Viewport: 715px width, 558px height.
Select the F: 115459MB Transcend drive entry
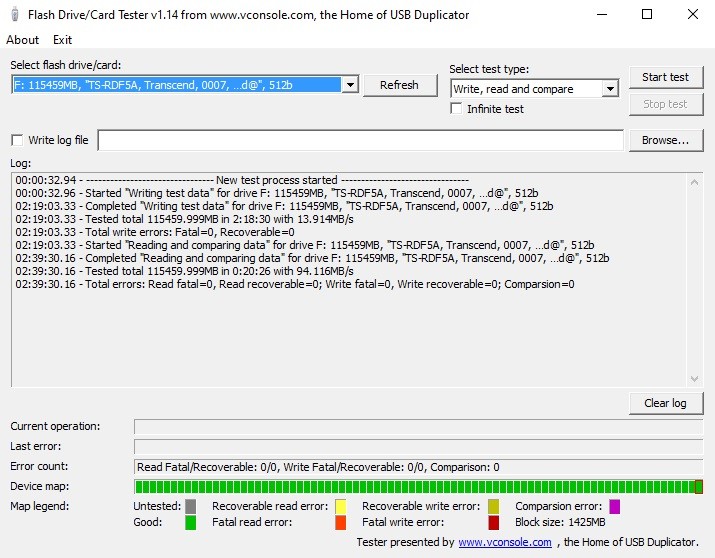coord(176,85)
